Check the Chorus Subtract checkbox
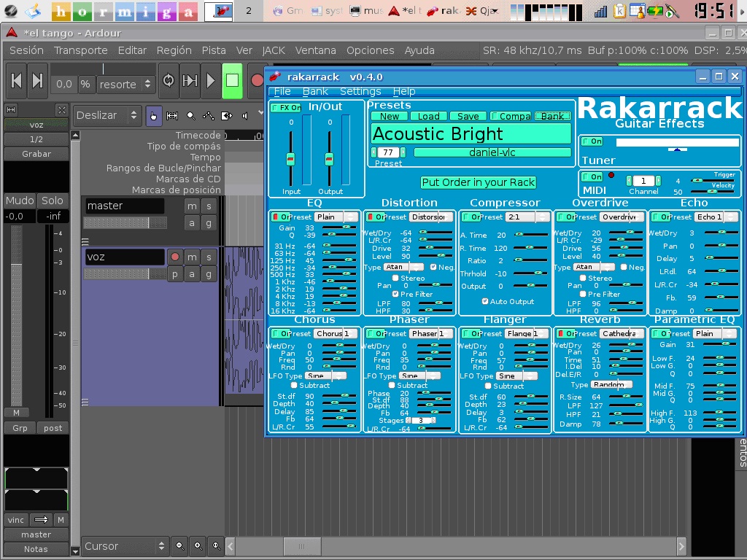The height and width of the screenshot is (560, 747). 294,385
